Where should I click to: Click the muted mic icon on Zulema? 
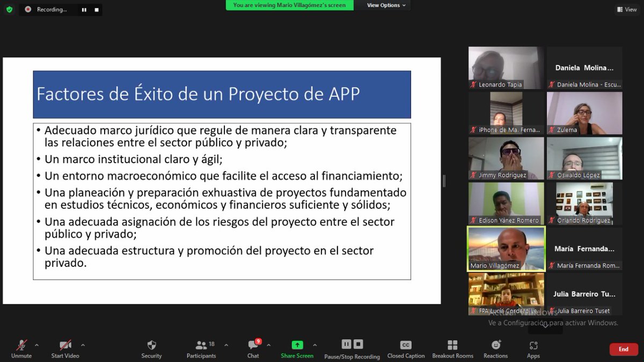(x=552, y=130)
